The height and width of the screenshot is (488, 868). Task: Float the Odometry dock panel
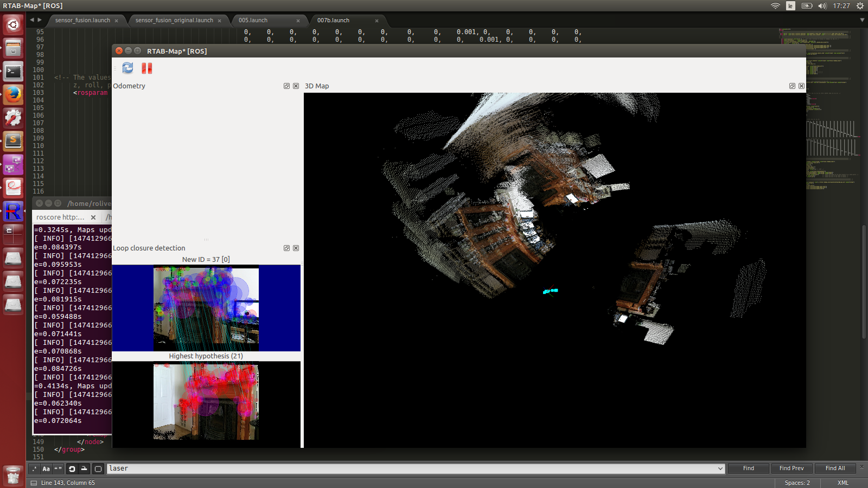[286, 86]
